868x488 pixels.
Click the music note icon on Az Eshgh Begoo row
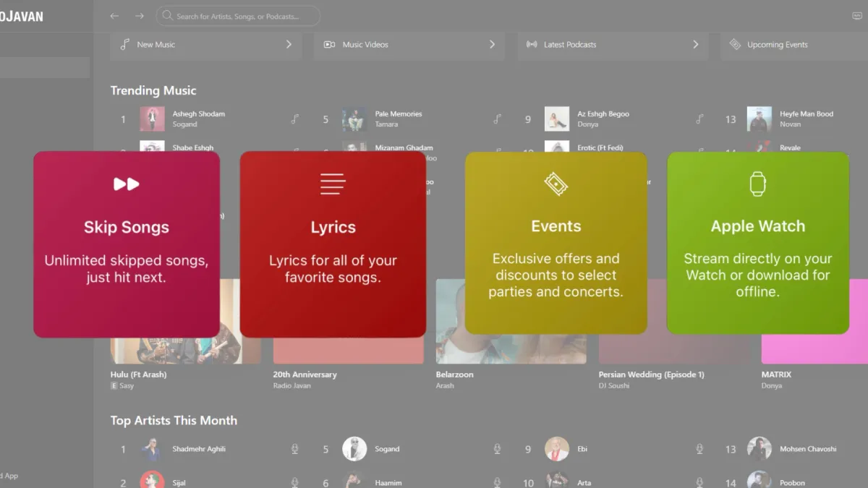[699, 119]
